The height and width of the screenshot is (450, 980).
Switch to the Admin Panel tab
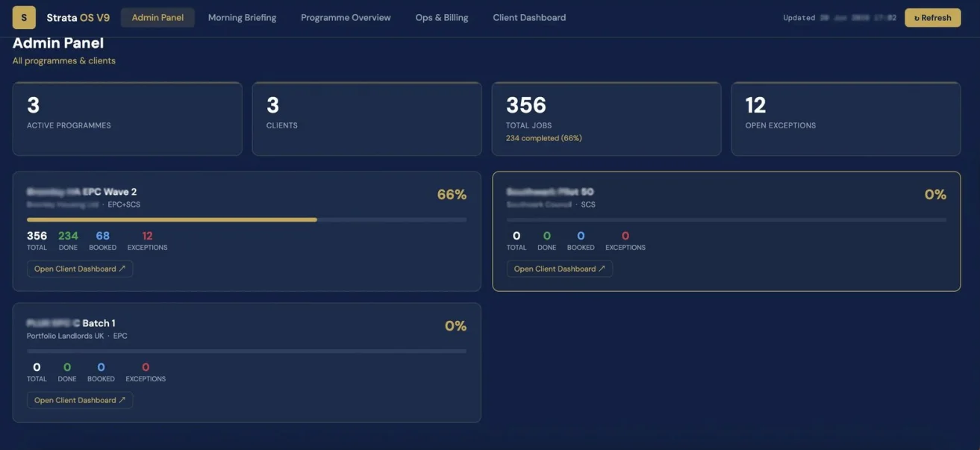(x=157, y=17)
